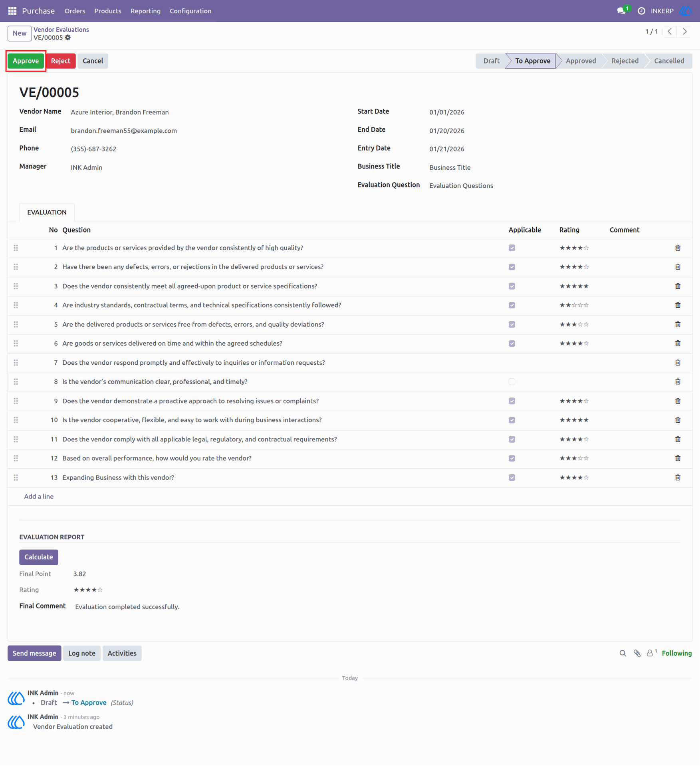This screenshot has width=700, height=767.
Task: Click Add a line link
Action: 39,497
